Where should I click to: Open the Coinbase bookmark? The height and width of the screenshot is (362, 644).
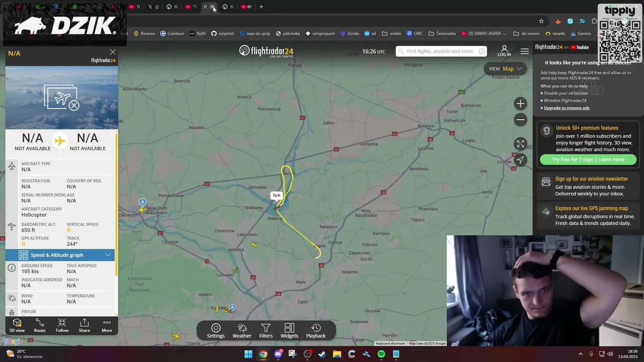coord(172,34)
